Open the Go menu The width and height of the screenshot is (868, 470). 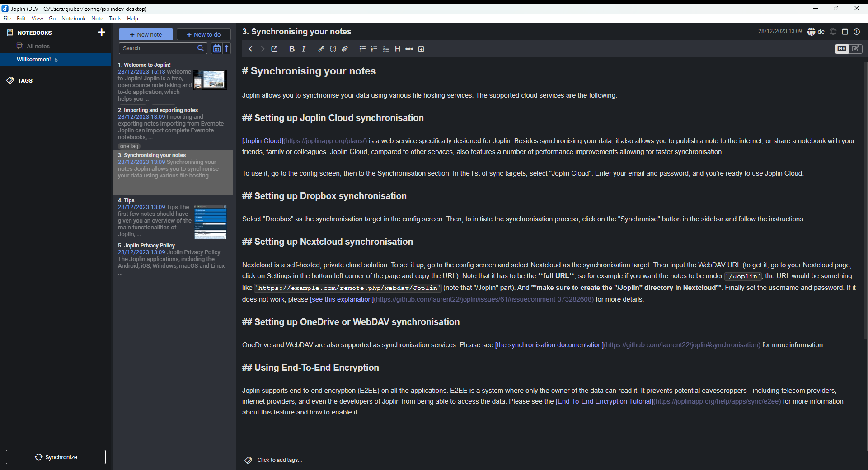point(52,19)
